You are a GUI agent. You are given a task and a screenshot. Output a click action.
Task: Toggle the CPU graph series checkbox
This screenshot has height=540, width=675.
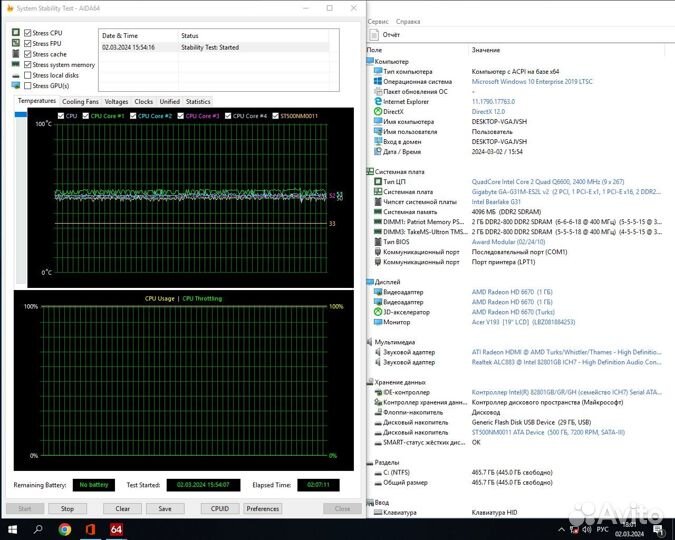coord(61,116)
